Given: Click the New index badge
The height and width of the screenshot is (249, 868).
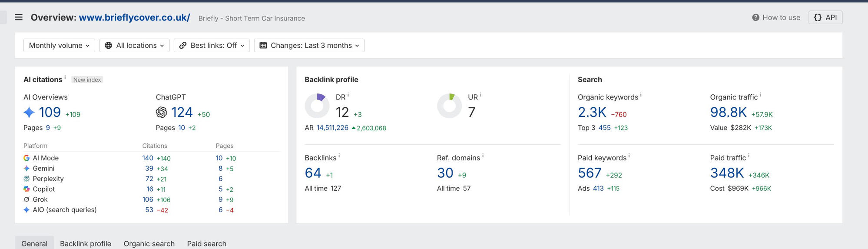Looking at the screenshot, I should [x=87, y=80].
